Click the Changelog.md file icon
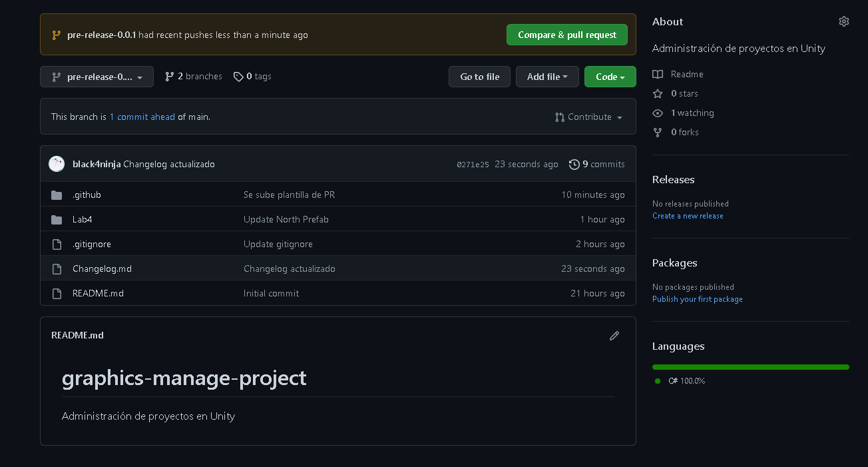The image size is (868, 467). coord(57,269)
